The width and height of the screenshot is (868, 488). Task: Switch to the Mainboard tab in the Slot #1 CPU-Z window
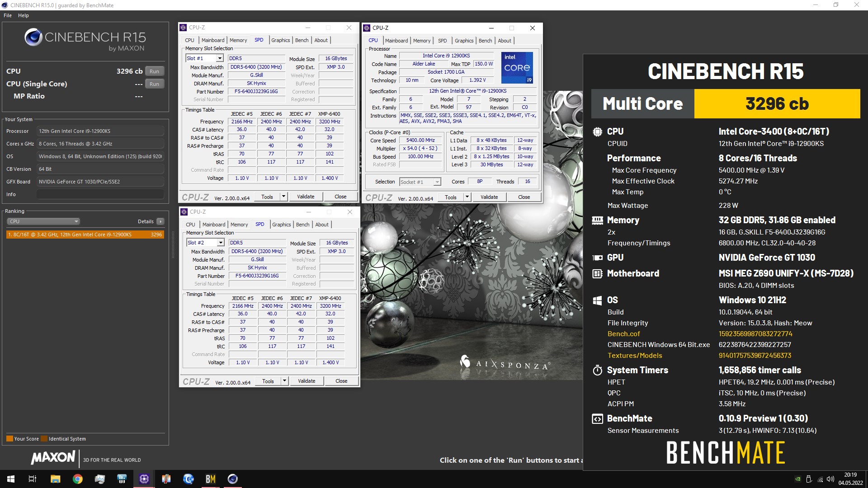212,40
